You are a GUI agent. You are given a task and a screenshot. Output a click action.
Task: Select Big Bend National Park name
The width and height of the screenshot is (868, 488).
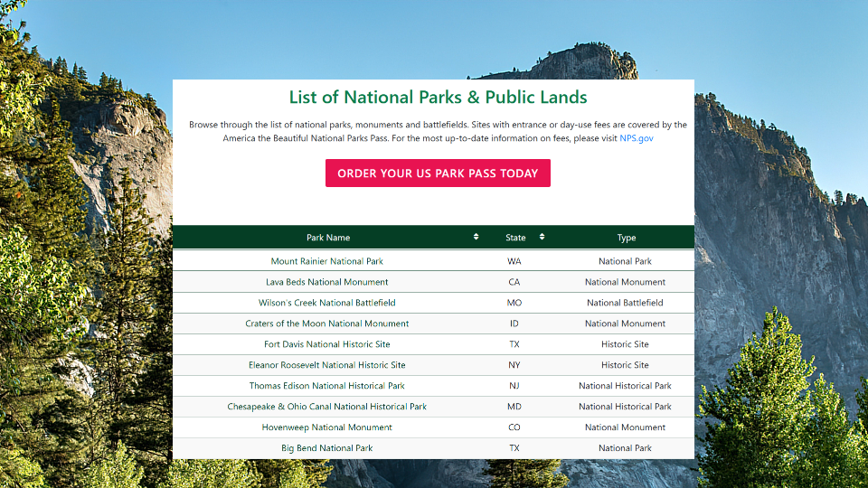pyautogui.click(x=327, y=448)
